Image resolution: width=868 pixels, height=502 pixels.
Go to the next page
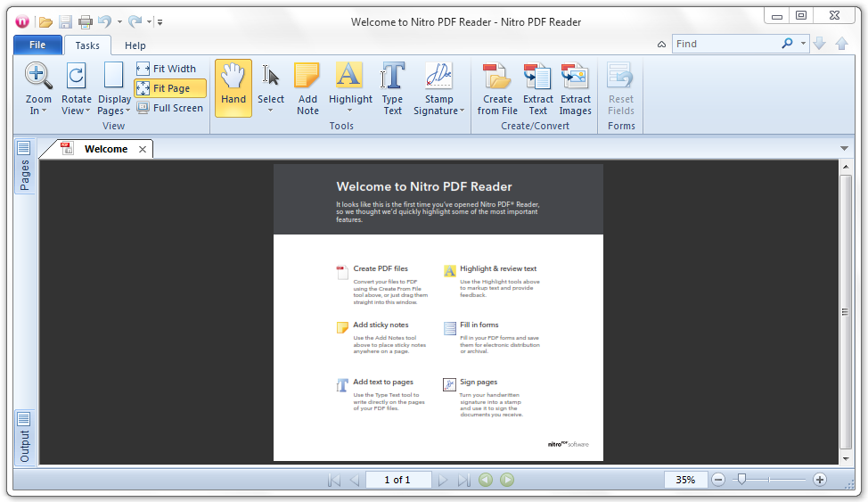(x=442, y=480)
